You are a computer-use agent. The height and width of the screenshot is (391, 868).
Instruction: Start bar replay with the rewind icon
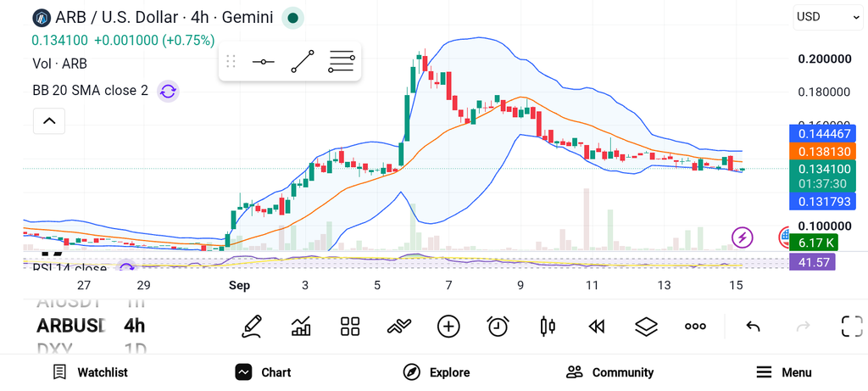[596, 327]
